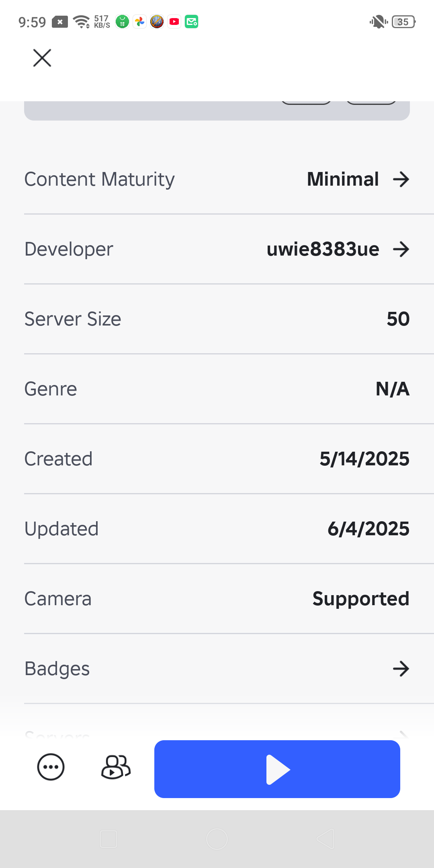Expand the Badges row arrow
The image size is (434, 868).
coord(401,669)
